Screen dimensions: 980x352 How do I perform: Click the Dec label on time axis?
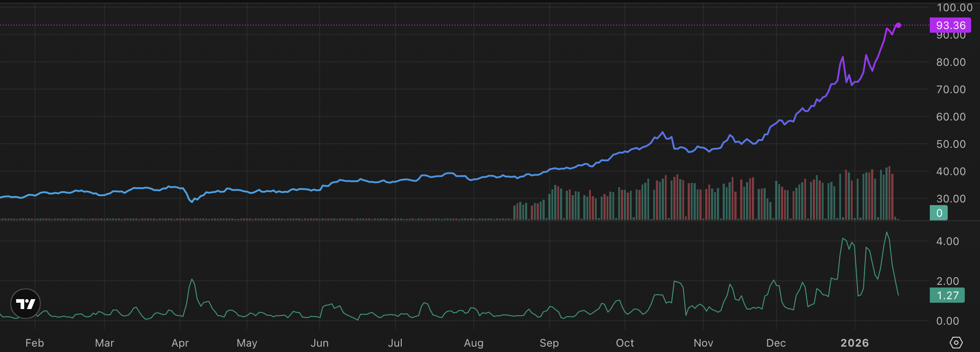tap(776, 343)
